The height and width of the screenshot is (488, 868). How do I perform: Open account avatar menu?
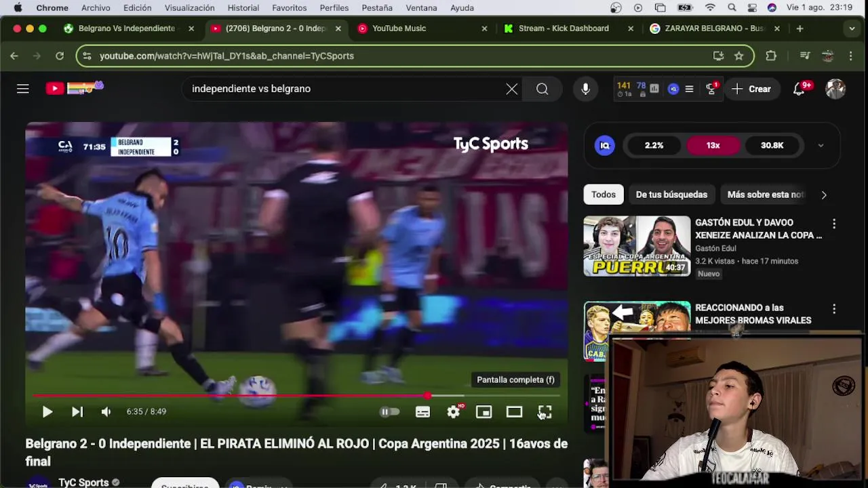pos(835,89)
